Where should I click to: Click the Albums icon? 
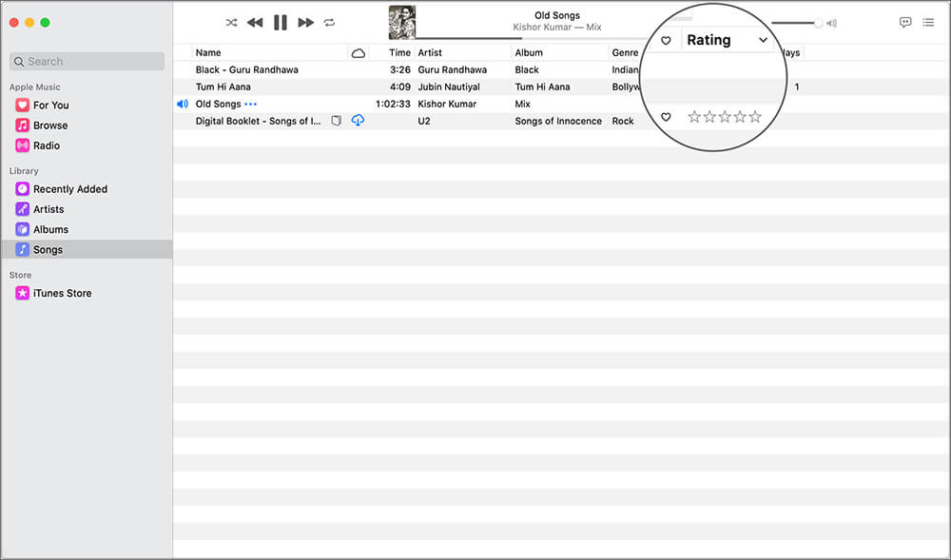[x=23, y=229]
